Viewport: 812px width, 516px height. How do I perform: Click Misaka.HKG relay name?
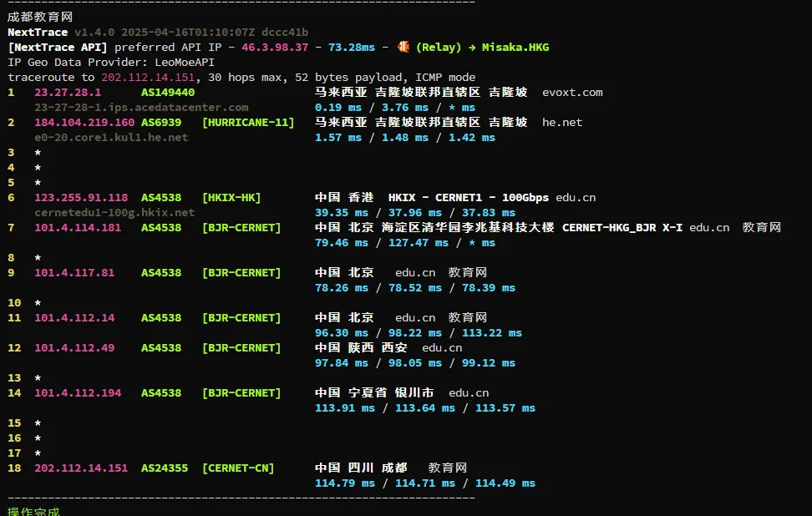515,47
